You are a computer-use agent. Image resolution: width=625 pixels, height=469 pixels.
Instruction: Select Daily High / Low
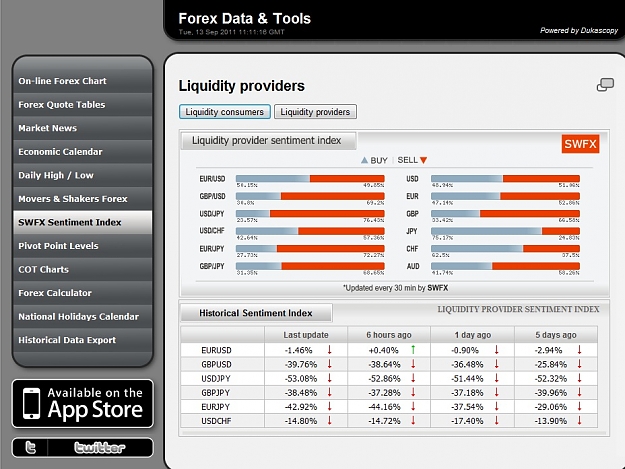pyautogui.click(x=83, y=175)
